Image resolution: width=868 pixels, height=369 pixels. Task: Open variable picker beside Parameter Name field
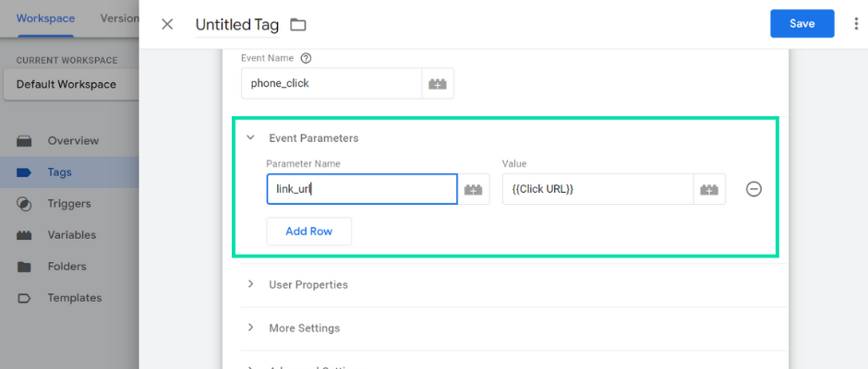click(474, 189)
